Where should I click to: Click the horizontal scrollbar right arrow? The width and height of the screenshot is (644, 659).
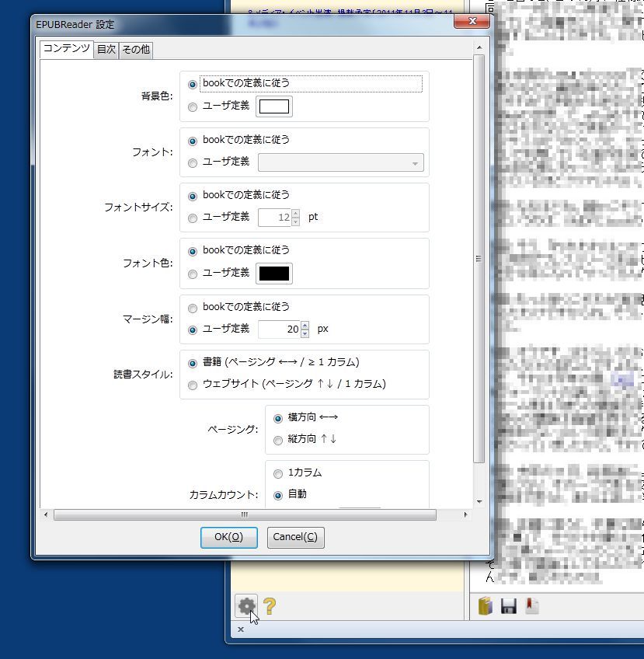point(465,514)
